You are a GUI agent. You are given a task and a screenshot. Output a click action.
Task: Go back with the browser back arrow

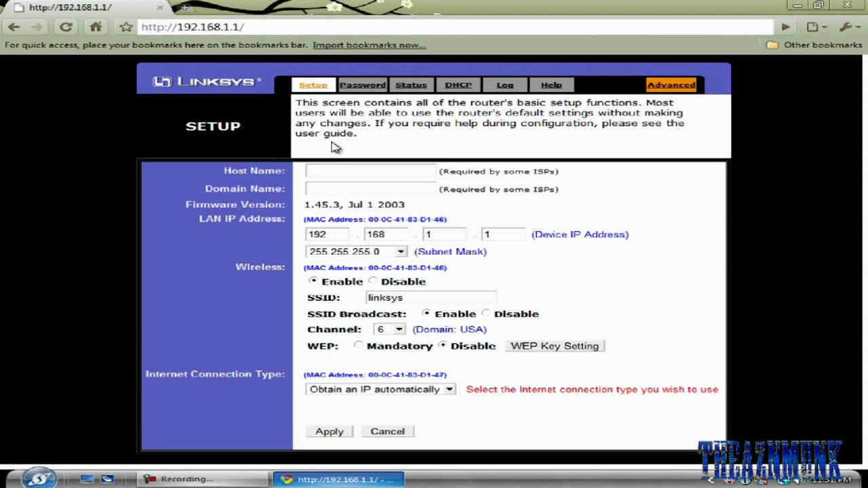(x=14, y=27)
